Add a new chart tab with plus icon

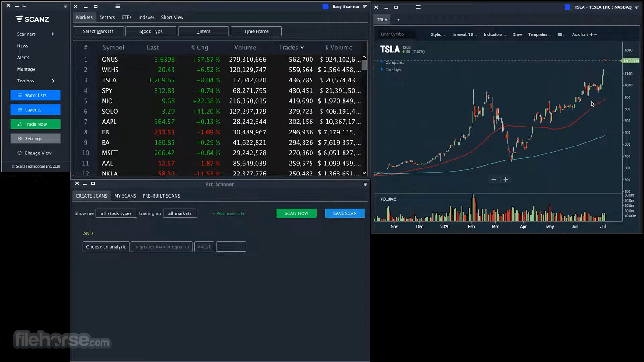tap(398, 20)
